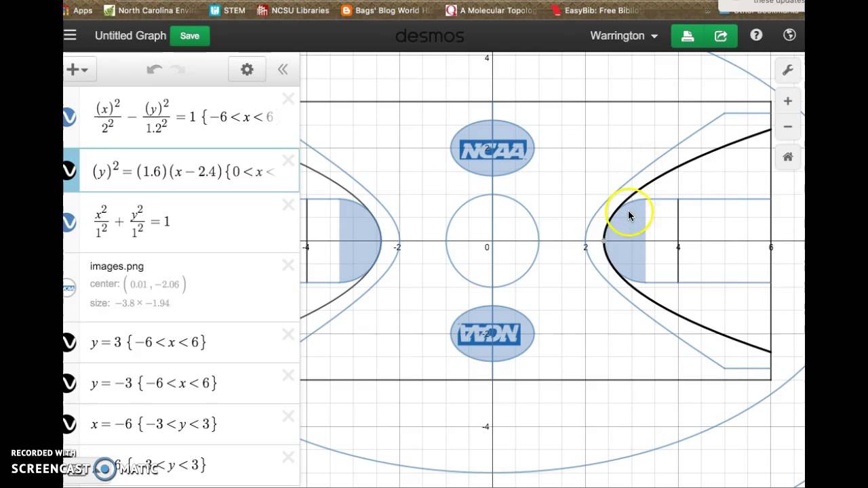Edit the x^2/1^2 + y^2/1^2 = 1 input
Image resolution: width=868 pixels, height=488 pixels.
pos(132,222)
